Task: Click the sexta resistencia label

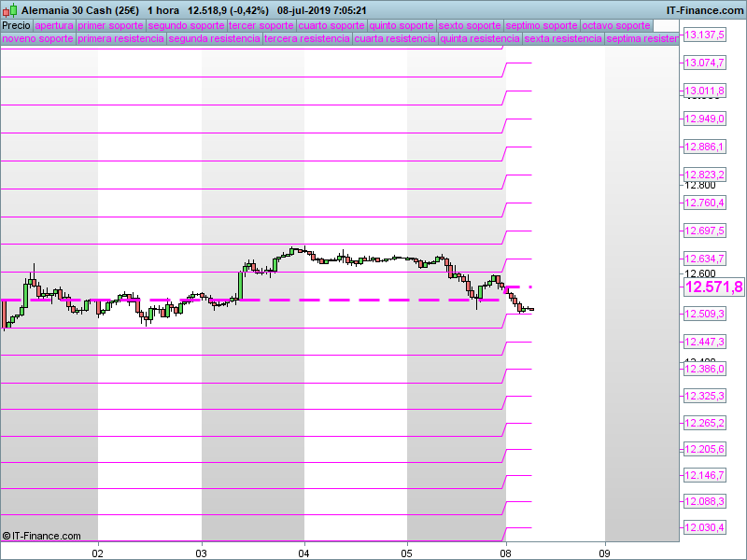Action: (563, 39)
